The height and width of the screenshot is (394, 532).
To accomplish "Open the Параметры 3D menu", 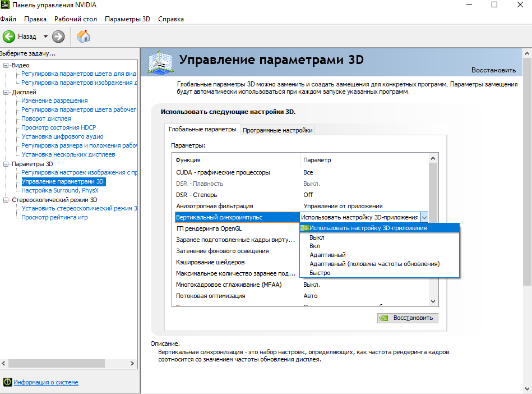I will coord(128,19).
